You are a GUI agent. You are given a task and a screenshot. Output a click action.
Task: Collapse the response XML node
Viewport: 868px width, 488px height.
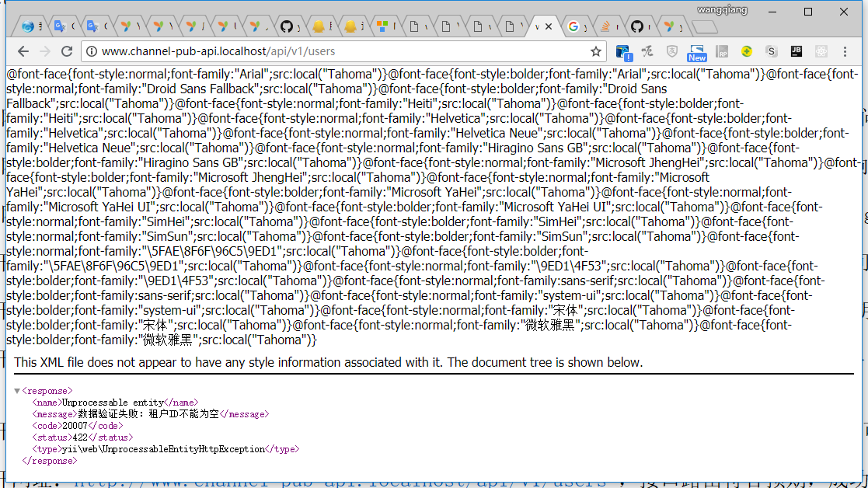point(17,391)
